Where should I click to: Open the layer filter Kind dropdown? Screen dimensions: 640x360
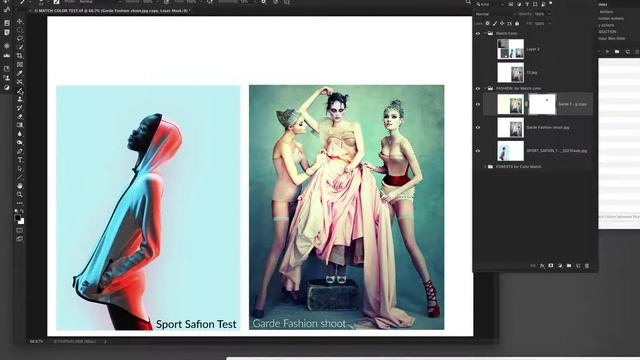coord(490,4)
